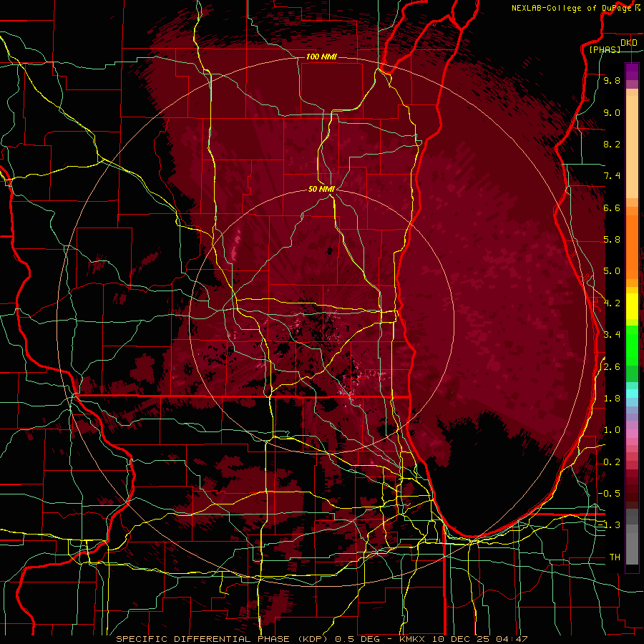Click the 5.0 value on the scale
Image resolution: width=644 pixels, height=644 pixels.
click(x=612, y=271)
